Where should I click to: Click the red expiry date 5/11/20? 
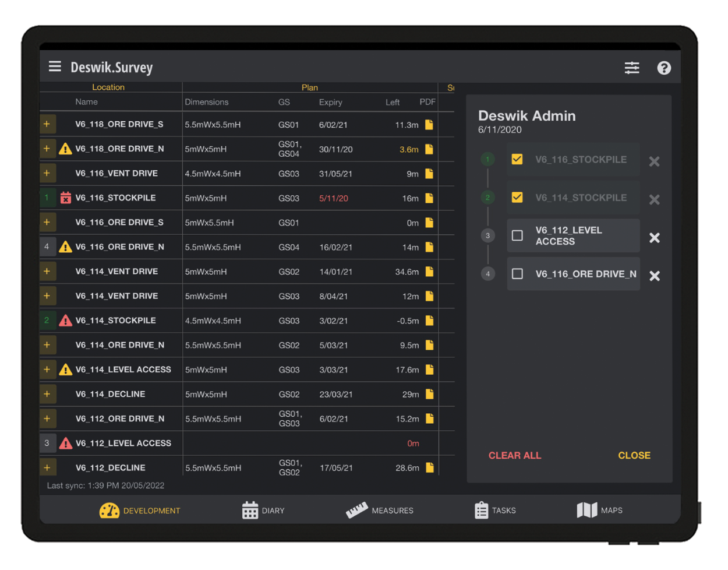pos(334,198)
